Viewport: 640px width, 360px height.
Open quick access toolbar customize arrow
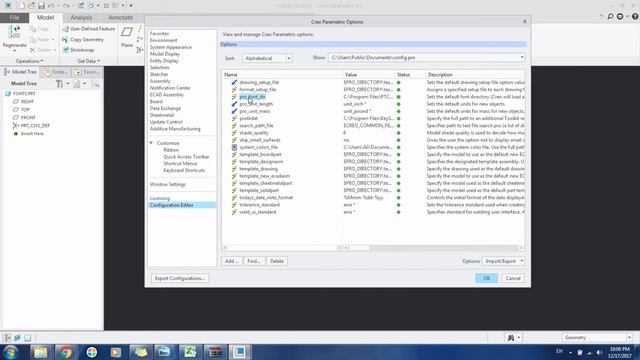tap(131, 6)
